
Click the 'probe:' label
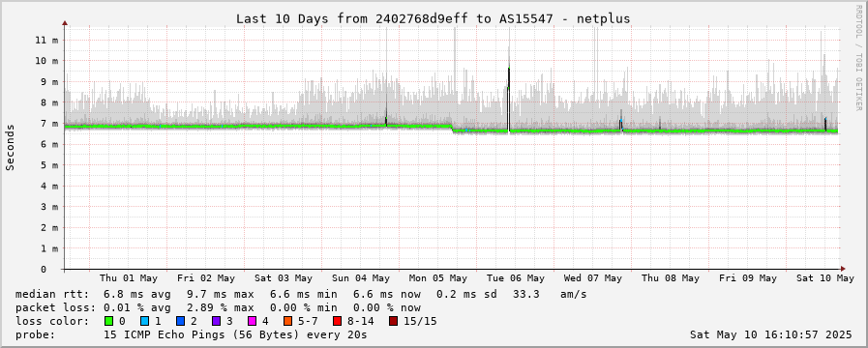tap(36, 334)
